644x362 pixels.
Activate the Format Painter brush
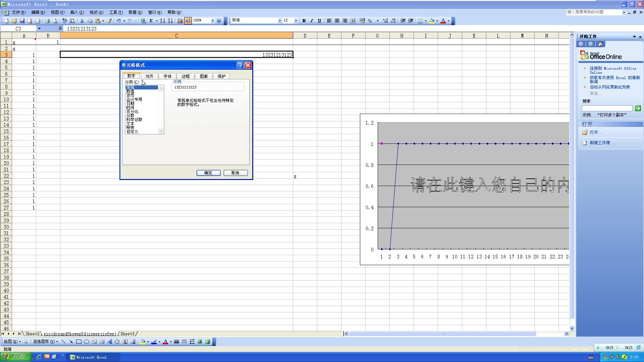tap(109, 21)
